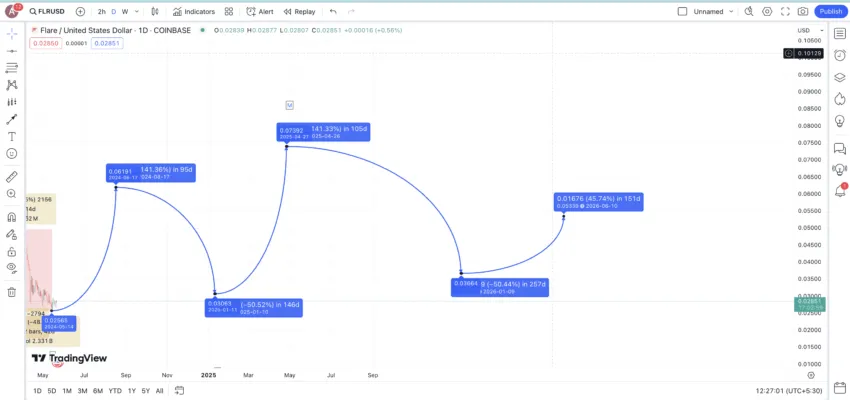Screen dimensions: 850x400
Task: Open the quick search magnifier icon
Action: [749, 11]
